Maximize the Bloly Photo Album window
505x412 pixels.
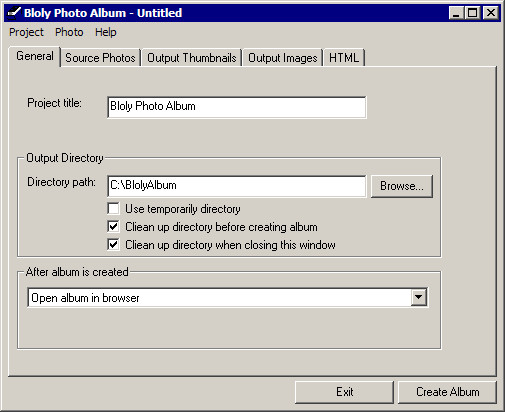point(472,13)
